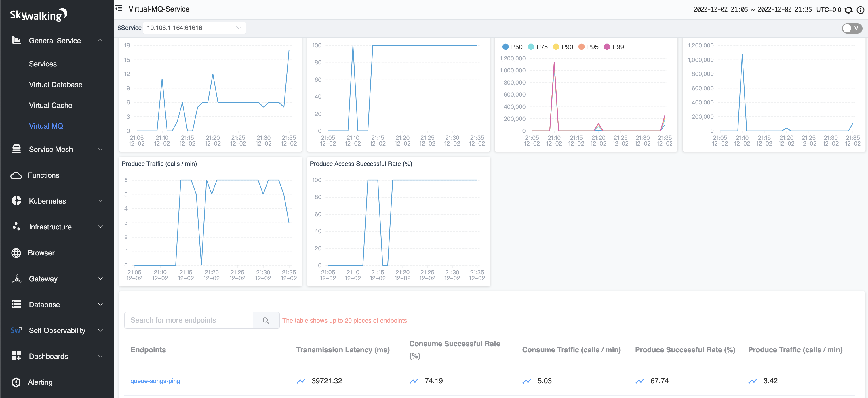This screenshot has width=868, height=398.
Task: Select Virtual Cache in the sidebar
Action: 51,105
